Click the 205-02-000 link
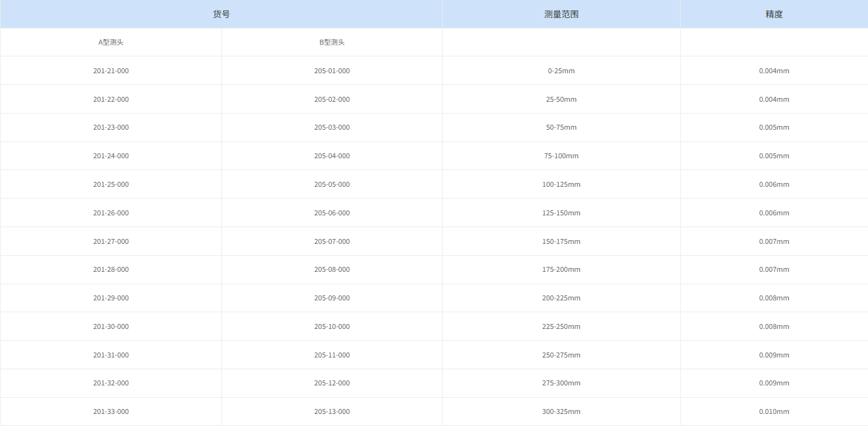The width and height of the screenshot is (868, 427). (331, 99)
